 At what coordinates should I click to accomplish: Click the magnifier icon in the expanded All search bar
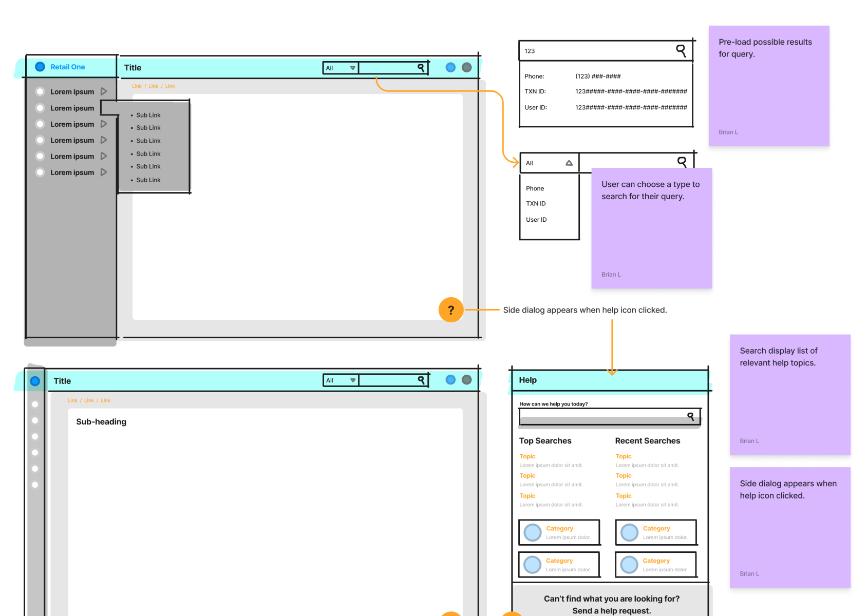click(682, 162)
